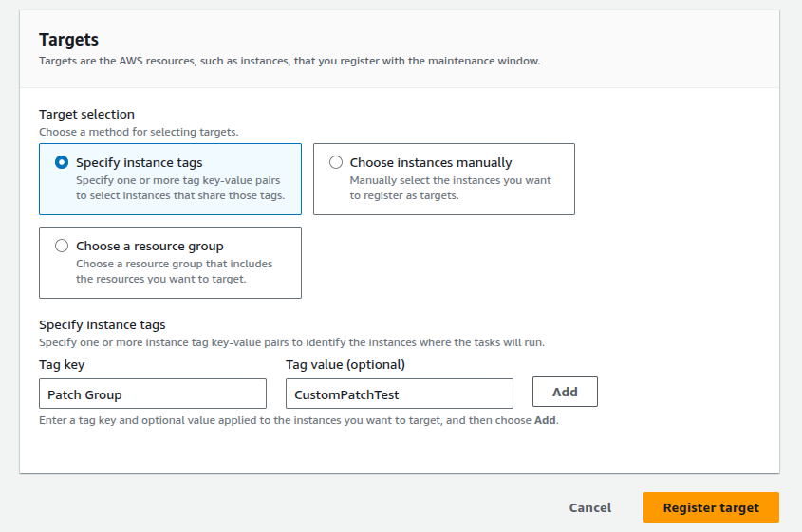Viewport: 802px width, 532px height.
Task: Click the Cancel button
Action: click(590, 507)
